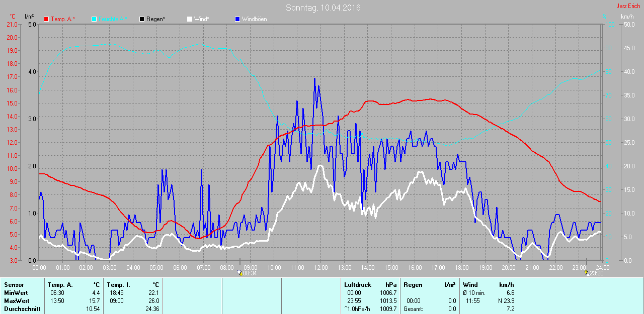The width and height of the screenshot is (644, 314).
Task: Click the 'Gesamt:' rain total label
Action: tap(413, 309)
